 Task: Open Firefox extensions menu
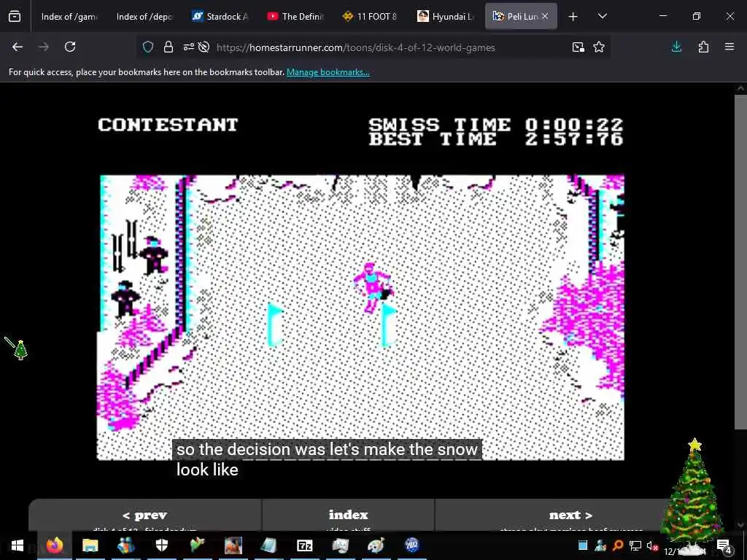pyautogui.click(x=703, y=47)
